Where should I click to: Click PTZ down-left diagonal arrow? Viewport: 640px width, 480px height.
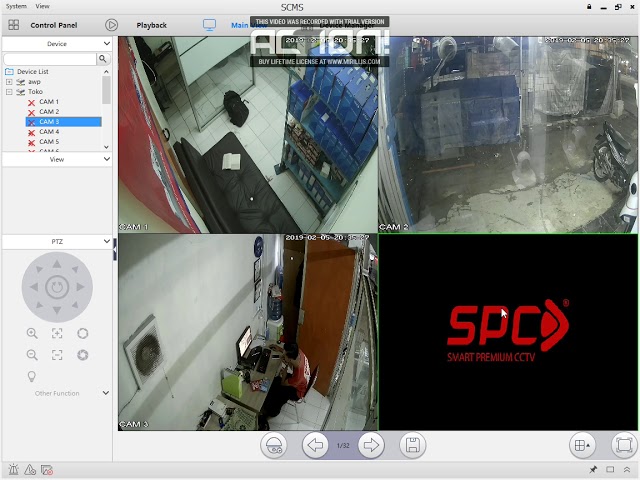(x=40, y=305)
